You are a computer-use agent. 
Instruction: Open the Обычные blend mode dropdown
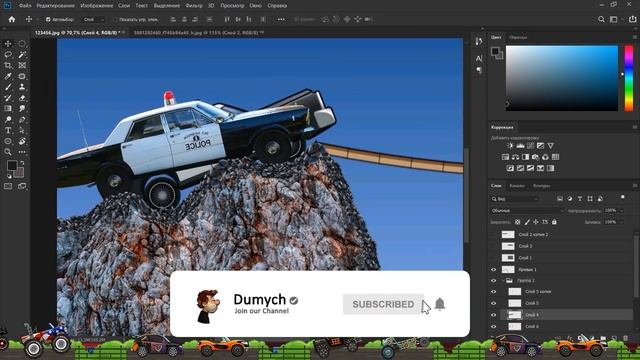pos(527,211)
